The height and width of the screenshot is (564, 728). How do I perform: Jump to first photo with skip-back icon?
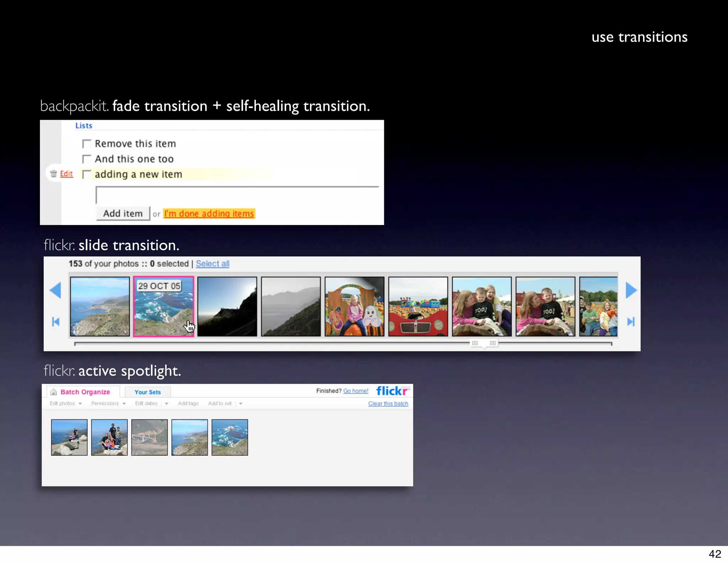click(x=55, y=322)
